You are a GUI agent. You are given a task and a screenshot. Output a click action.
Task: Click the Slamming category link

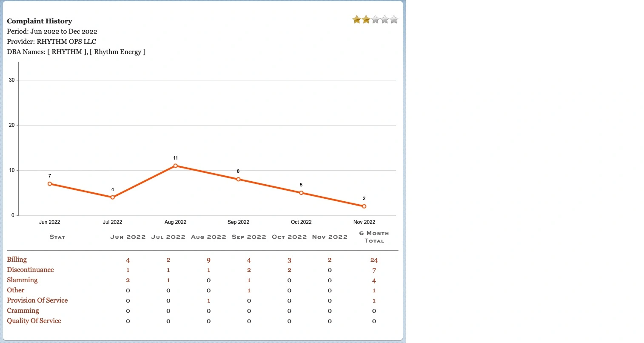tap(22, 280)
